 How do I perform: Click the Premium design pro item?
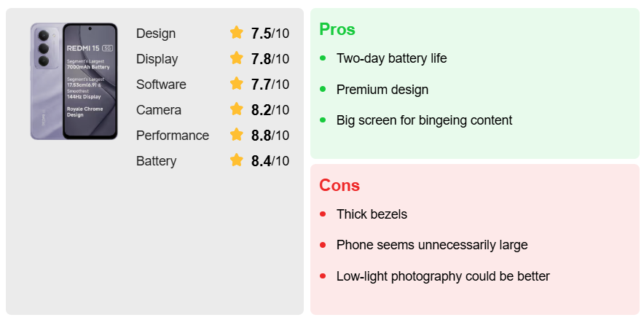[x=382, y=90]
